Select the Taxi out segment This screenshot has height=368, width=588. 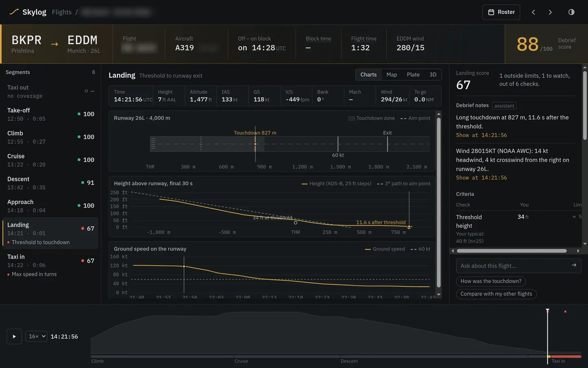51,91
